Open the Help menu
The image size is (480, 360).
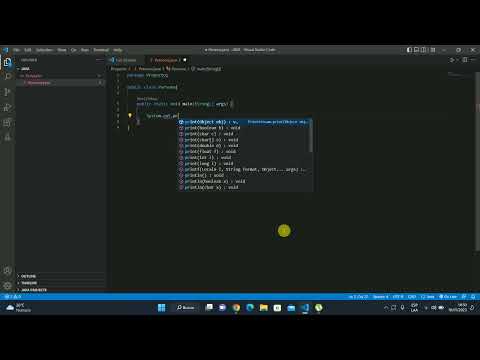118,50
